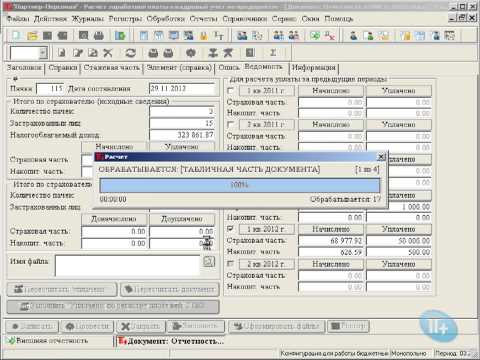Click the 68 977.92 страховая часть value
Viewport: 480px width, 360px height.
click(331, 241)
